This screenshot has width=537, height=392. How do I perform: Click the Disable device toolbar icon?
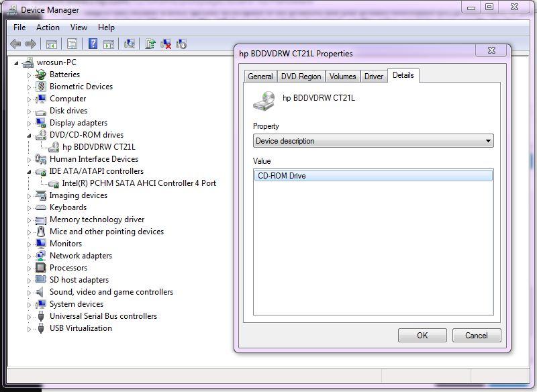(x=181, y=44)
